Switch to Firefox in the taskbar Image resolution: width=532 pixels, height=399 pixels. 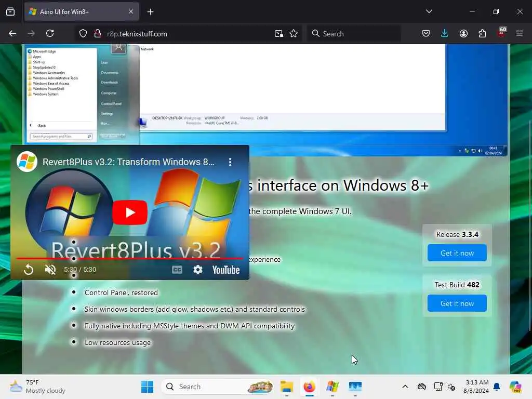(310, 387)
